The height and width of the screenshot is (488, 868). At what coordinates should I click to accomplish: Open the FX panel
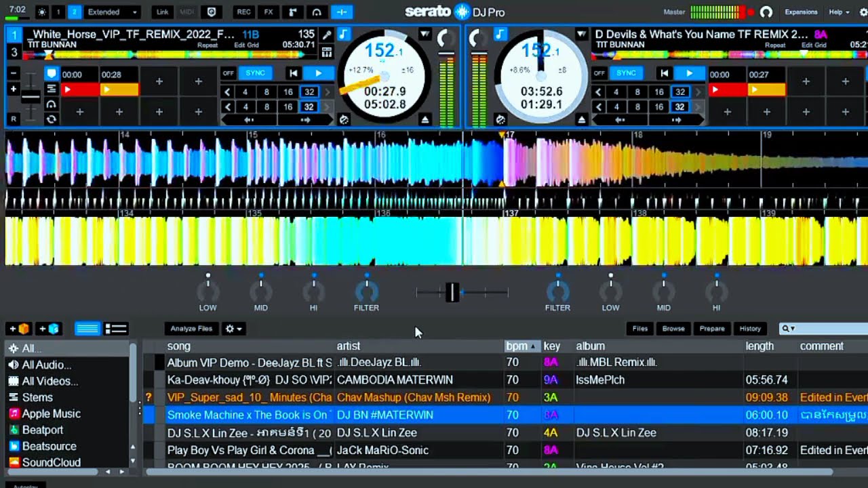pos(269,12)
